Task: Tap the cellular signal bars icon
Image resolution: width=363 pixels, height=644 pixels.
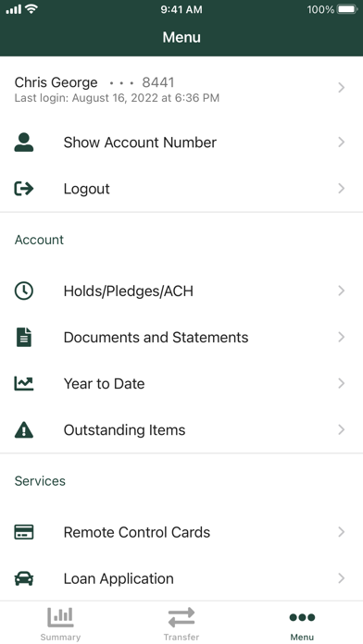Action: click(x=14, y=9)
